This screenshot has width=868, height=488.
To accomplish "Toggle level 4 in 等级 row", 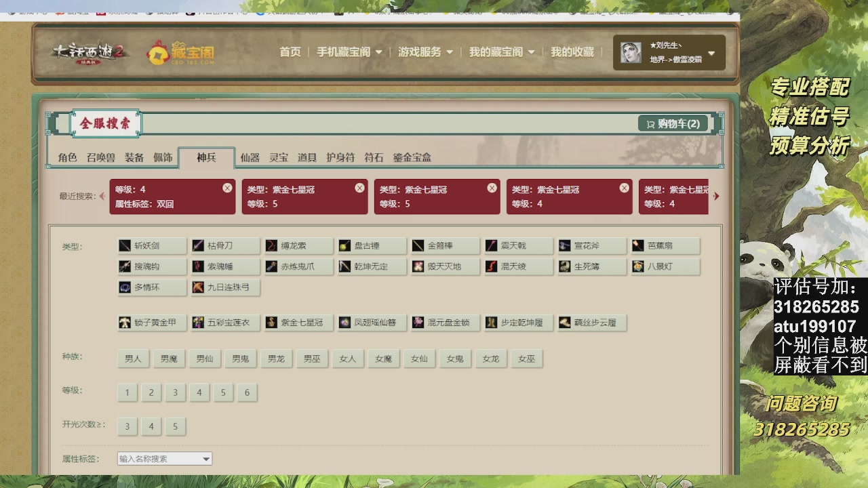I will [x=199, y=392].
